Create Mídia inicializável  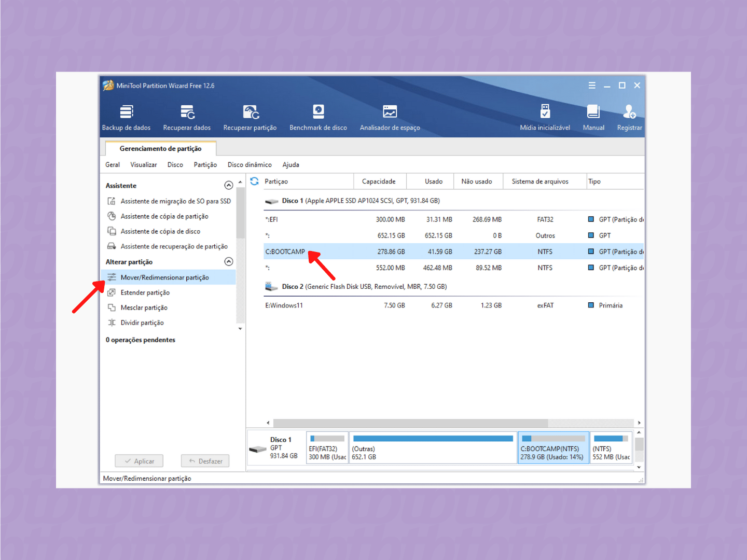545,118
